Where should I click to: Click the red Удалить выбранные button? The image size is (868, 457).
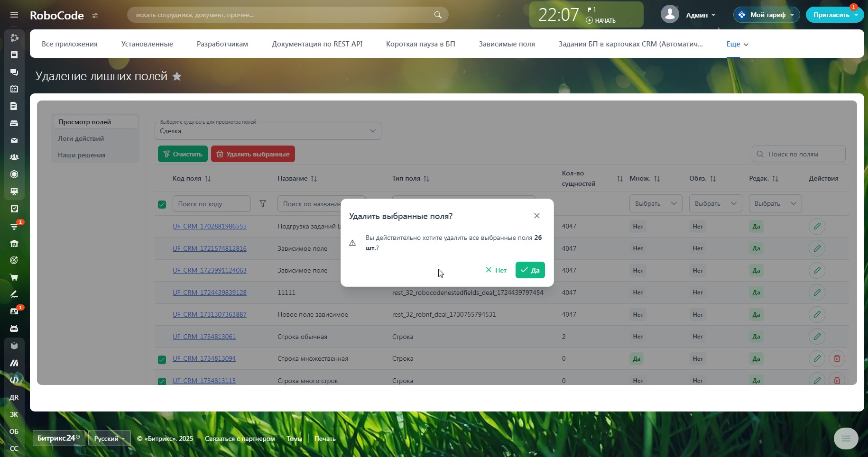[253, 154]
